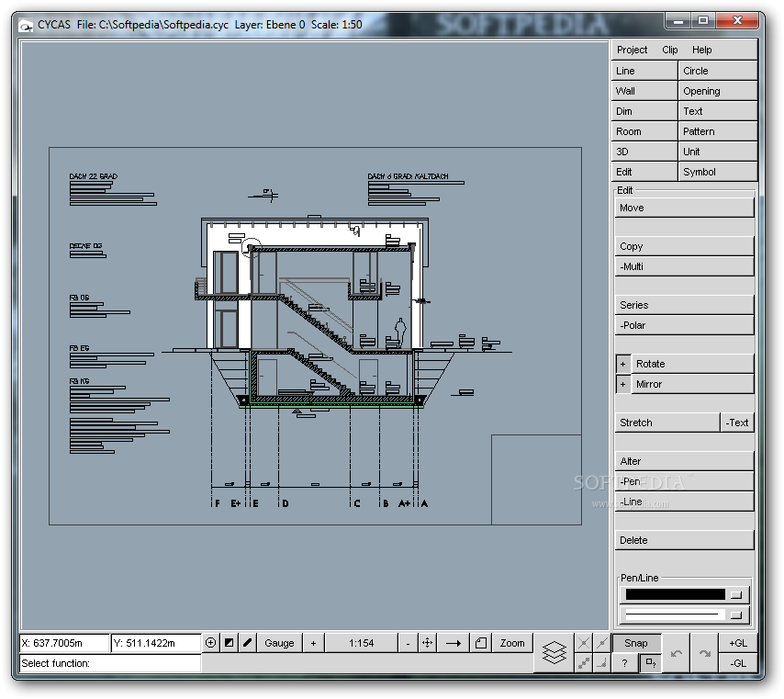784x699 pixels.
Task: Click the -Polar series option
Action: coord(684,325)
